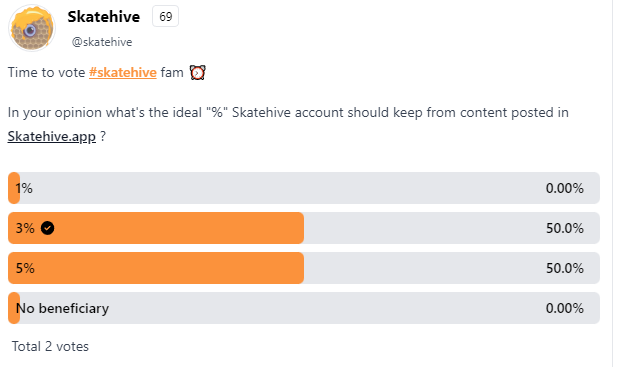Click the 50.0% result on 5% row

565,268
